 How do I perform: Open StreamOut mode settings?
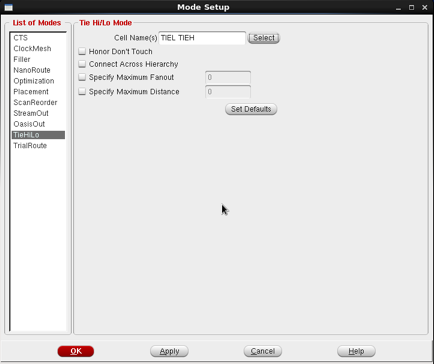(31, 113)
